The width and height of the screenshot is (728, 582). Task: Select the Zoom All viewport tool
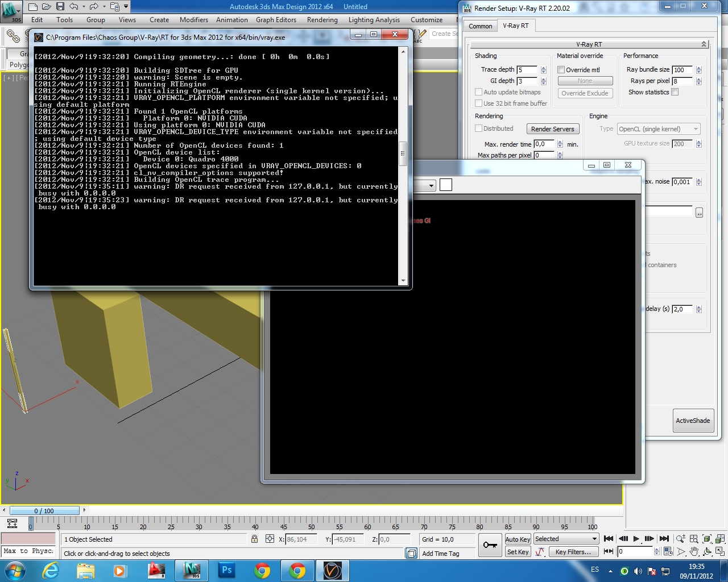(x=694, y=539)
